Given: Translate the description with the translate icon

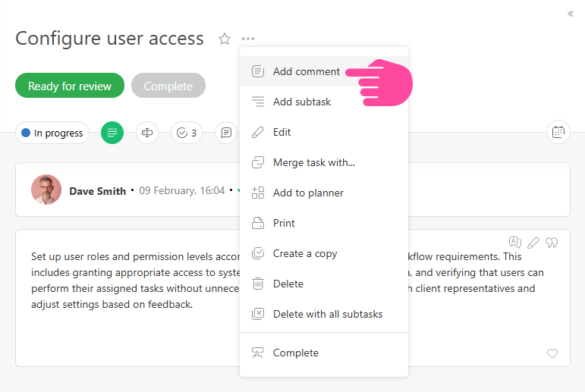Looking at the screenshot, I should pyautogui.click(x=515, y=243).
